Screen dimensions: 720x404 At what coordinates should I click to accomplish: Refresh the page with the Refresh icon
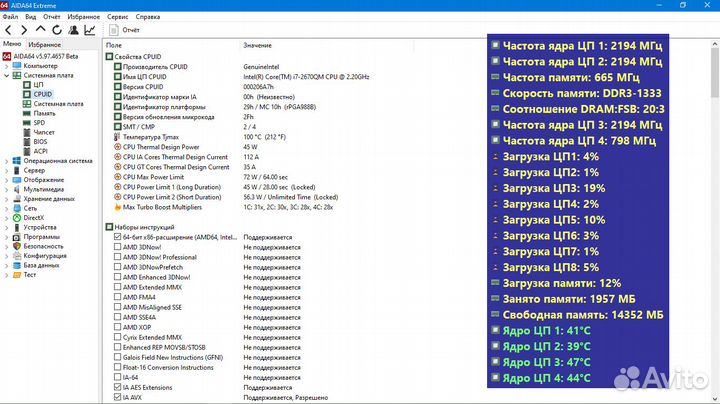57,30
